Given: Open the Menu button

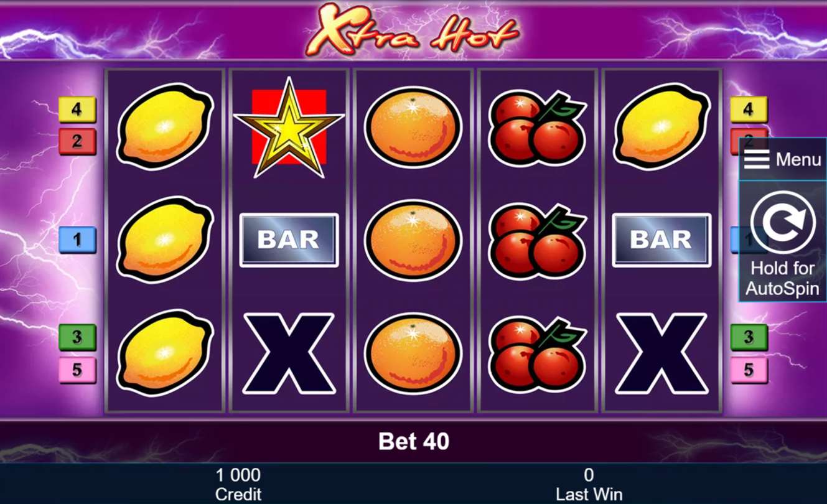Looking at the screenshot, I should [783, 159].
